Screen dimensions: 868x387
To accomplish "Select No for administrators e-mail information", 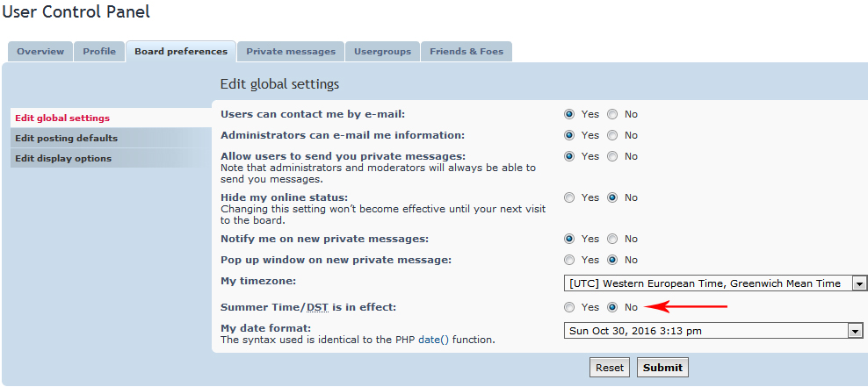I will 612,135.
